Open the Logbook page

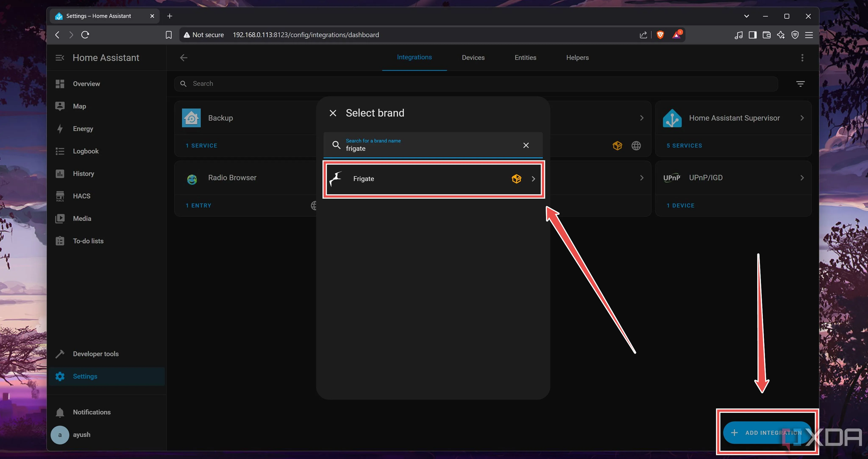coord(86,151)
